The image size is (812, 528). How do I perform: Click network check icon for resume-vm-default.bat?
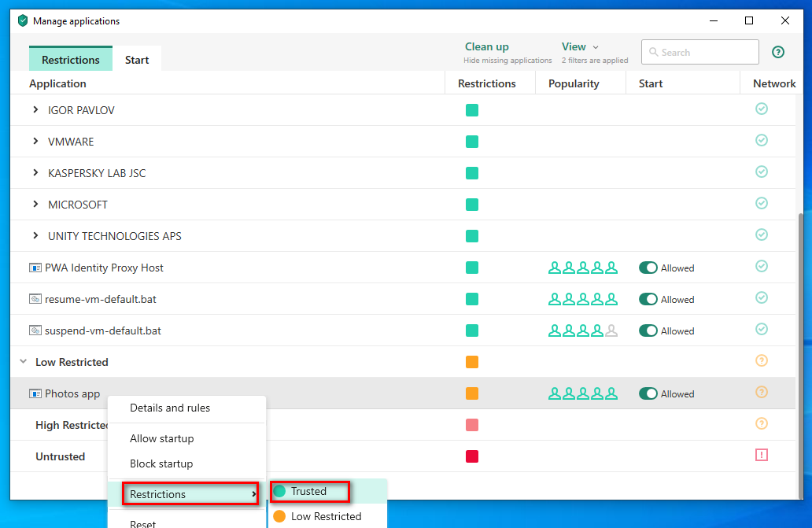[x=762, y=297]
